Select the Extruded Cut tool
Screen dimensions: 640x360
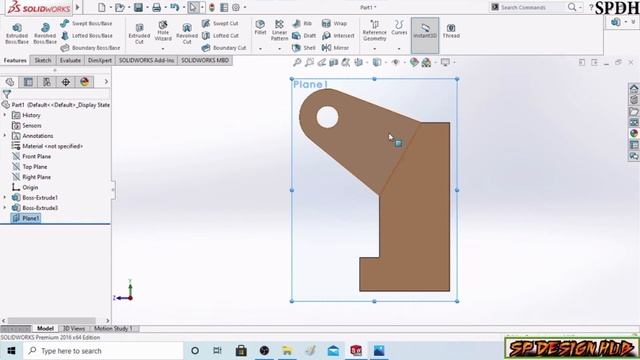coord(139,33)
